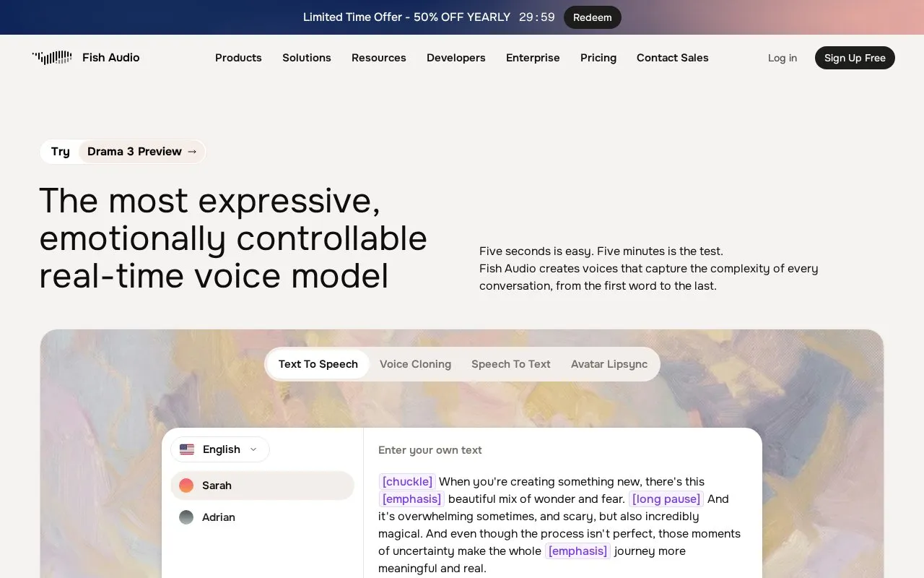This screenshot has width=924, height=578.
Task: Switch to the Voice Cloning tab
Action: coord(416,364)
